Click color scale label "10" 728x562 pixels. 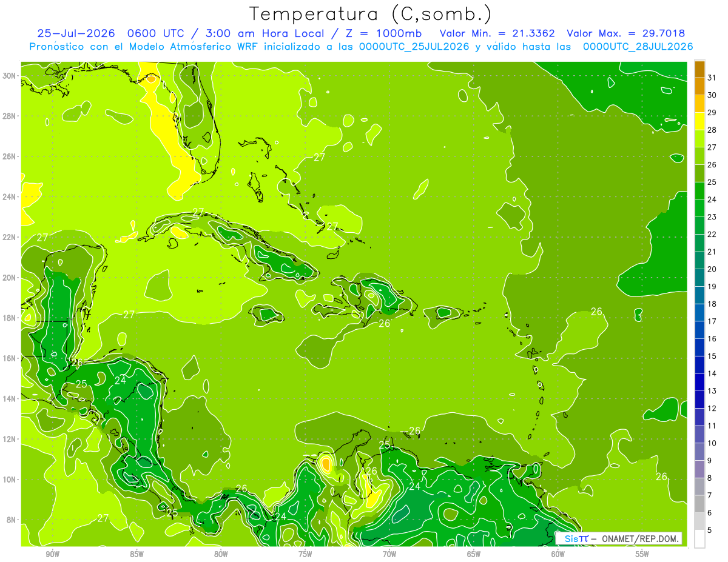[x=712, y=443]
